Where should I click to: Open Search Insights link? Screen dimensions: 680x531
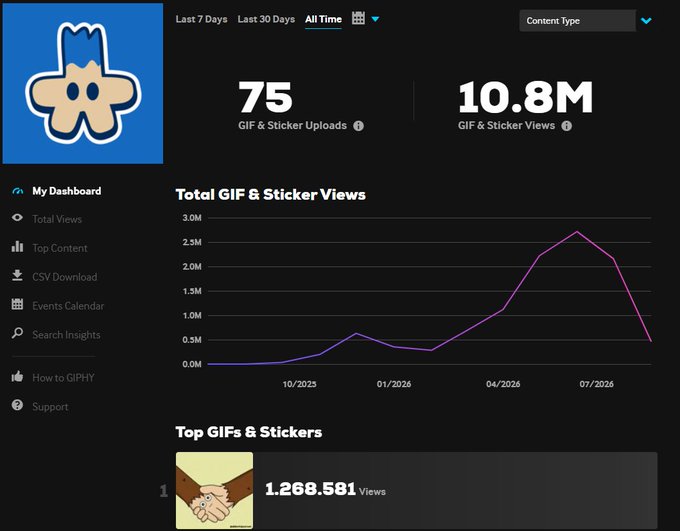click(x=66, y=335)
